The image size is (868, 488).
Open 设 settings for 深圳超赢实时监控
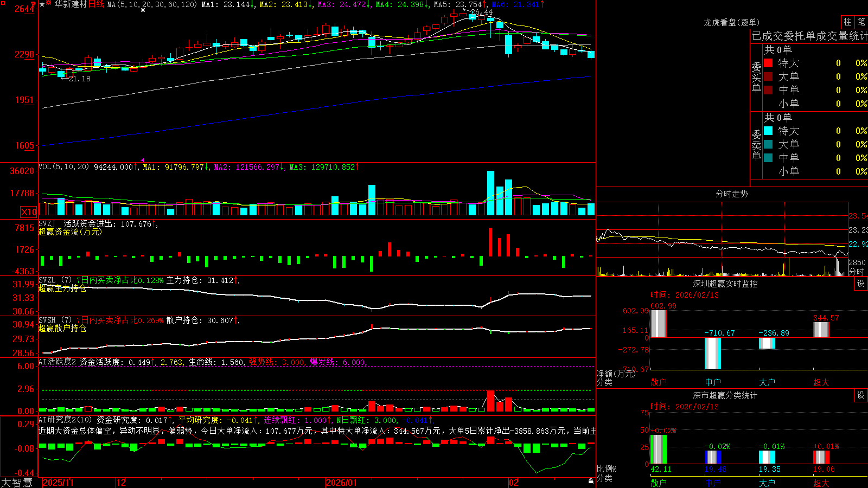(861, 284)
